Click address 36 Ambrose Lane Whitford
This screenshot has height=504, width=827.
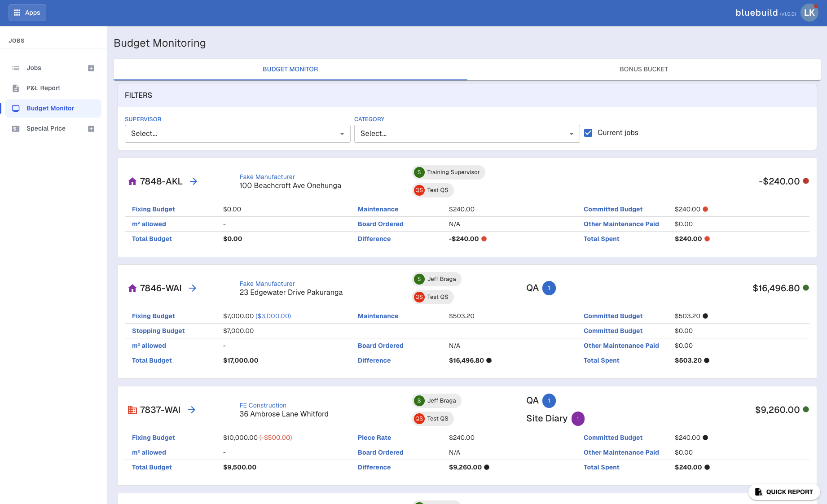click(284, 414)
